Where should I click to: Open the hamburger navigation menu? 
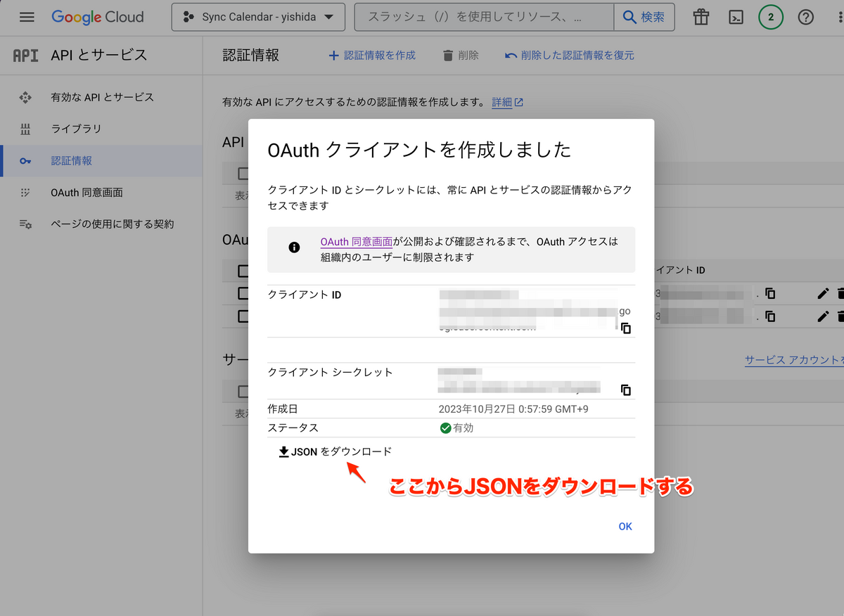click(x=27, y=17)
